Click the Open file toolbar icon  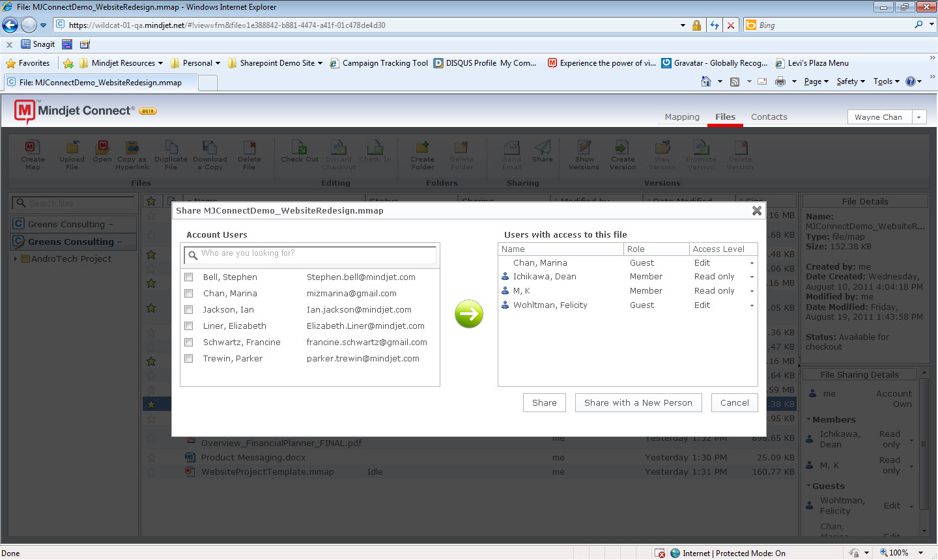(102, 152)
